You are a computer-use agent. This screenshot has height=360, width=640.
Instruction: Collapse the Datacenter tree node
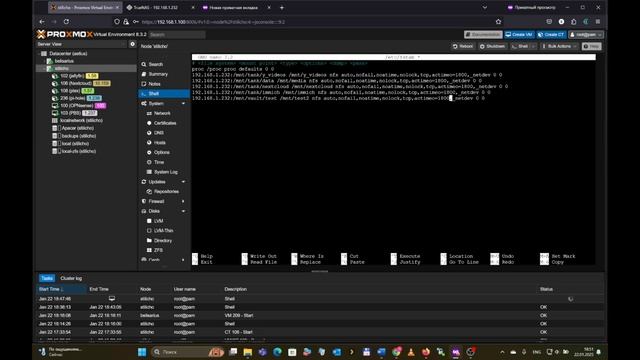[40, 53]
